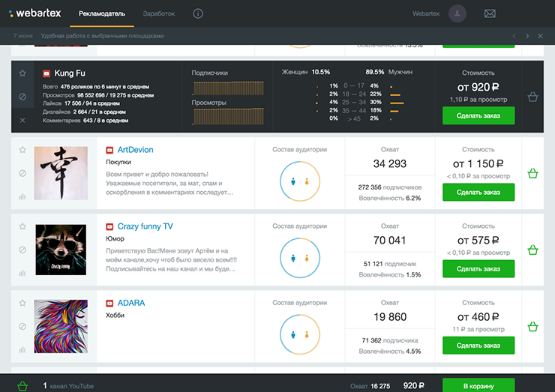Viewport: 555px width, 392px height.
Task: Toggle favorite star for ADARA channel
Action: tap(22, 303)
